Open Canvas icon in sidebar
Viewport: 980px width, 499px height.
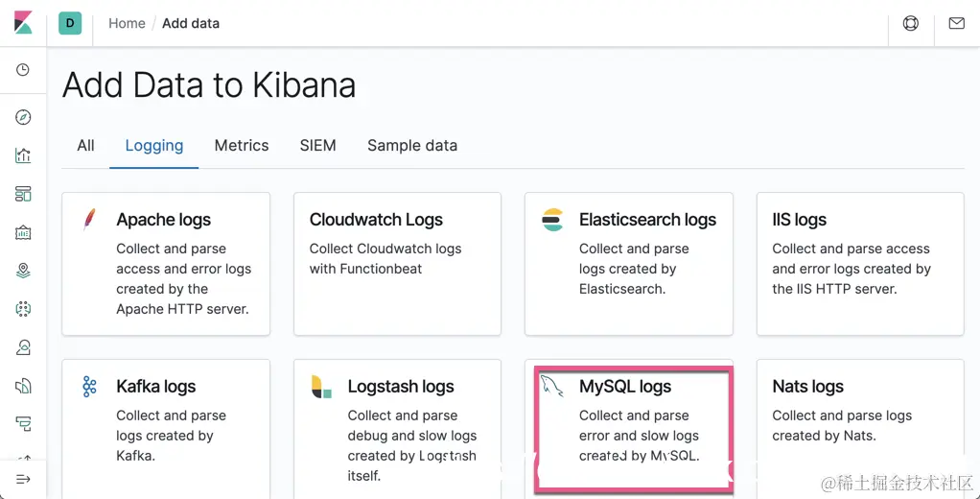click(x=23, y=232)
